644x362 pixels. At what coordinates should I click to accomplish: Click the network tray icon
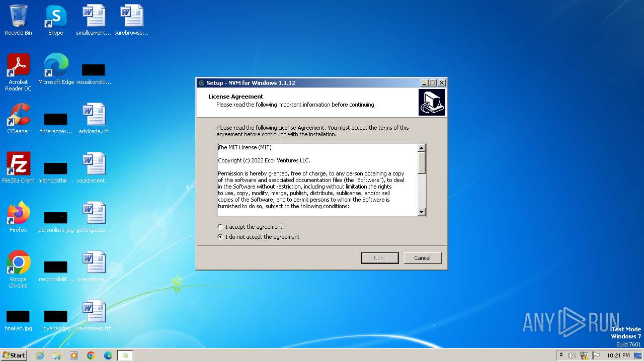[x=584, y=355]
